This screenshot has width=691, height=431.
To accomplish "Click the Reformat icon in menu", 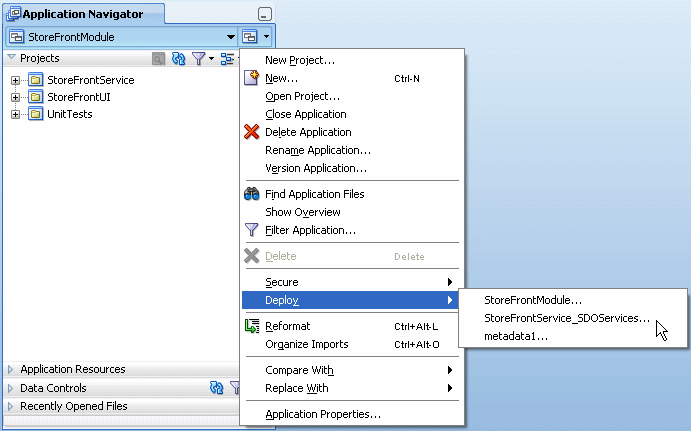I will (x=252, y=326).
